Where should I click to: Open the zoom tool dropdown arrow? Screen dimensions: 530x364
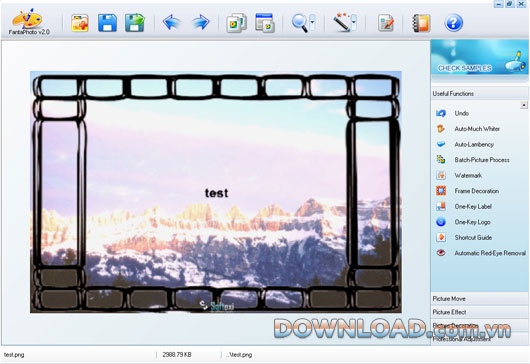[x=312, y=22]
